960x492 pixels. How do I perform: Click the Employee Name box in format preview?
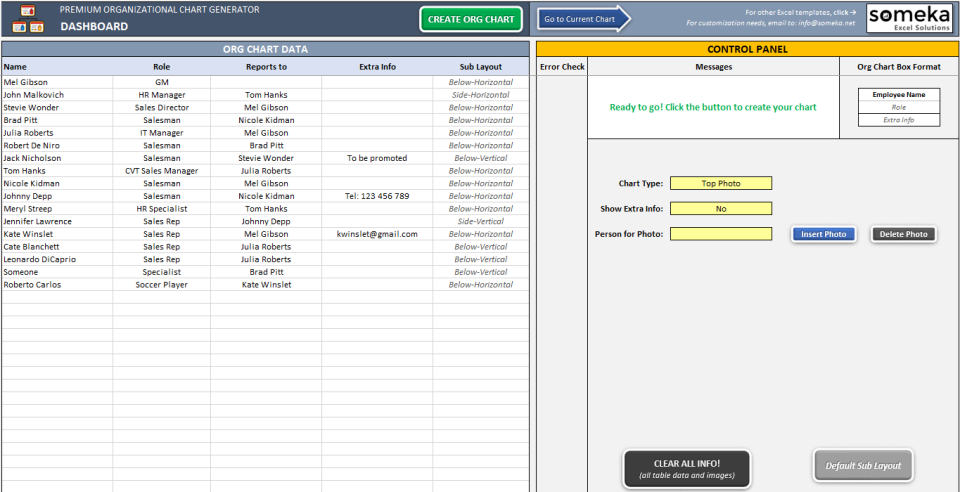tap(899, 95)
